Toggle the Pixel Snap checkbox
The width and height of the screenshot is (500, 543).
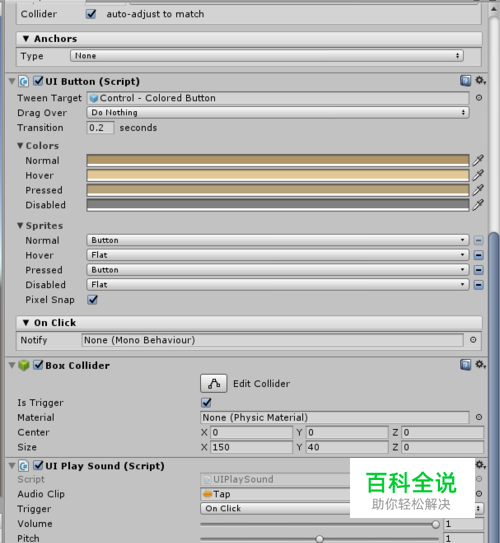92,300
